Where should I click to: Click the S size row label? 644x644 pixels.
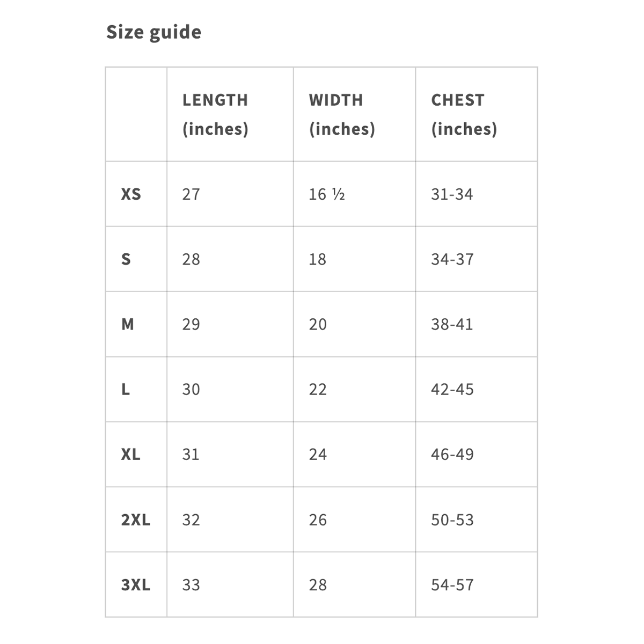[126, 259]
